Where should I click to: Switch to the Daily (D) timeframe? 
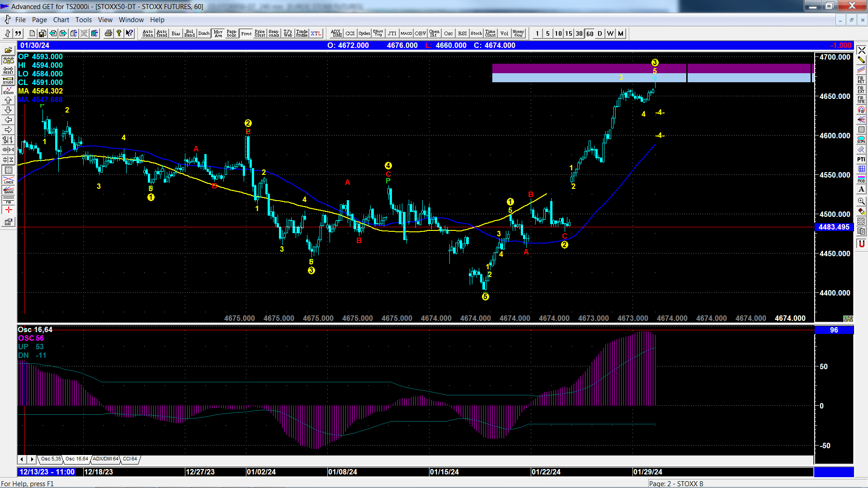point(600,33)
